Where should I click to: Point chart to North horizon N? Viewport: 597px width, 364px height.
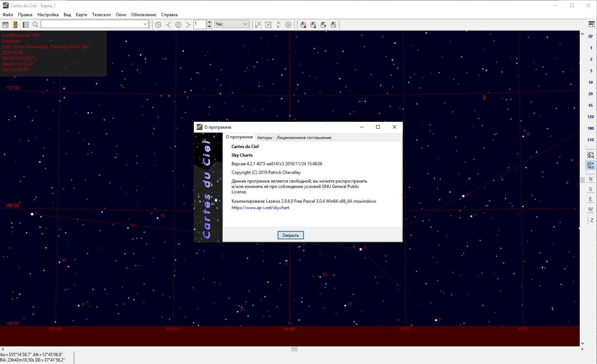(x=591, y=180)
